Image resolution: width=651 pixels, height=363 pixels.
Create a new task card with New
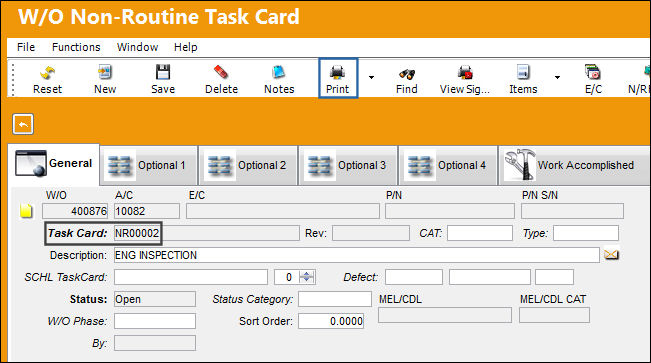point(105,79)
